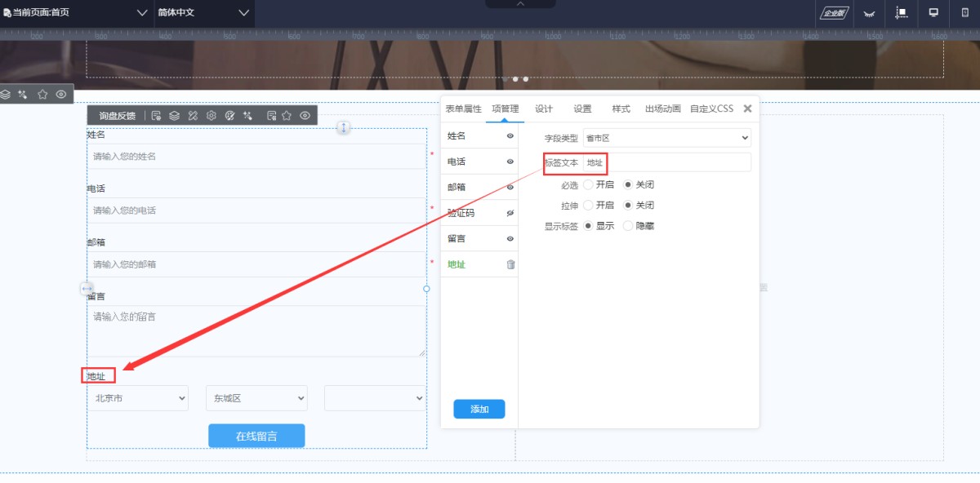This screenshot has height=483, width=980.
Task: Delete the 地址 field with trash icon
Action: tap(510, 264)
